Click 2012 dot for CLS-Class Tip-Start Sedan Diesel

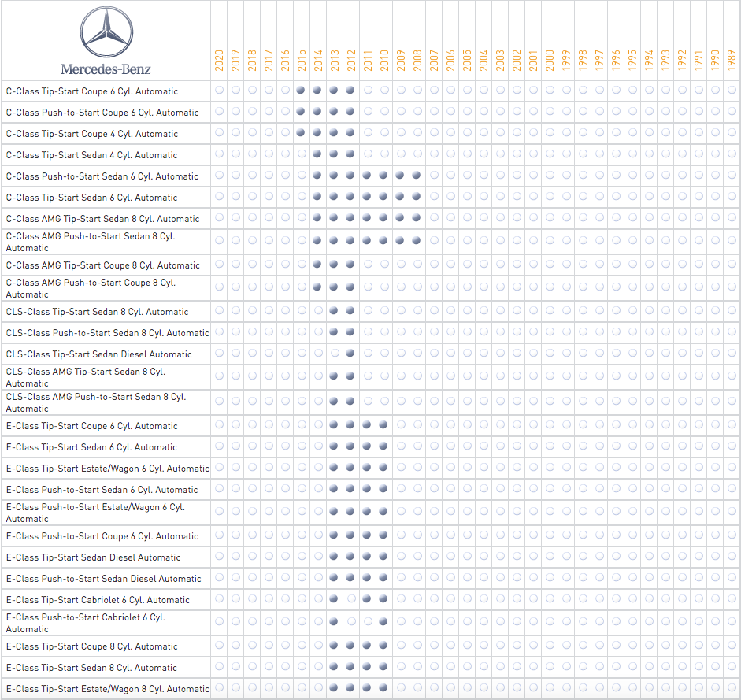click(350, 353)
